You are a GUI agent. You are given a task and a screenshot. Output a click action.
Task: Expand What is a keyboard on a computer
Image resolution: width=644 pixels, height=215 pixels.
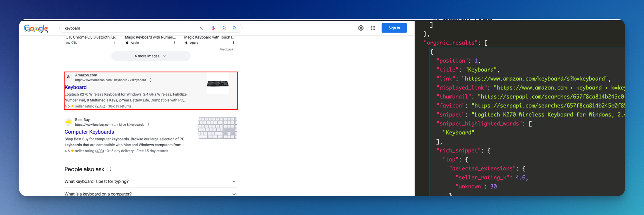coord(151,193)
